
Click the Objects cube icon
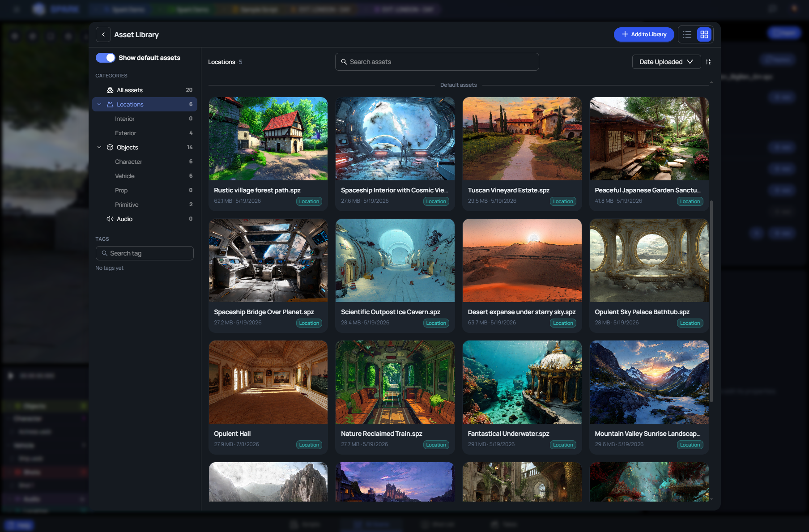pos(110,147)
